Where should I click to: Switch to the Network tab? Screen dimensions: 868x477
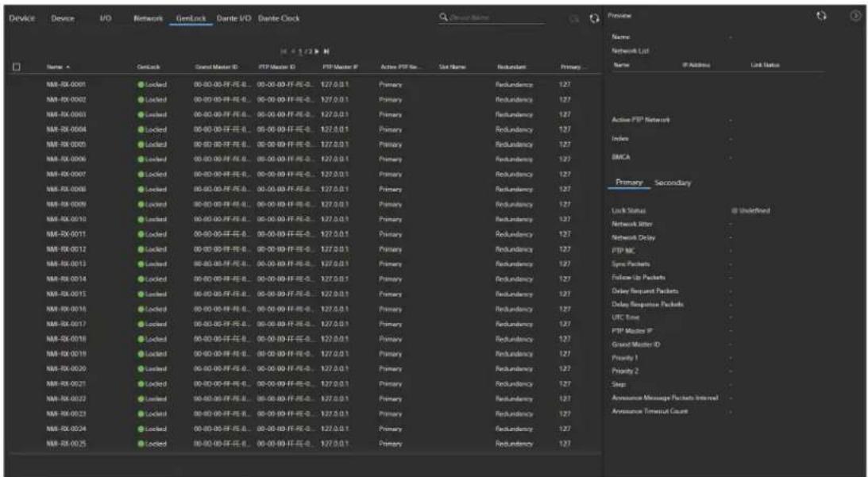click(x=148, y=18)
